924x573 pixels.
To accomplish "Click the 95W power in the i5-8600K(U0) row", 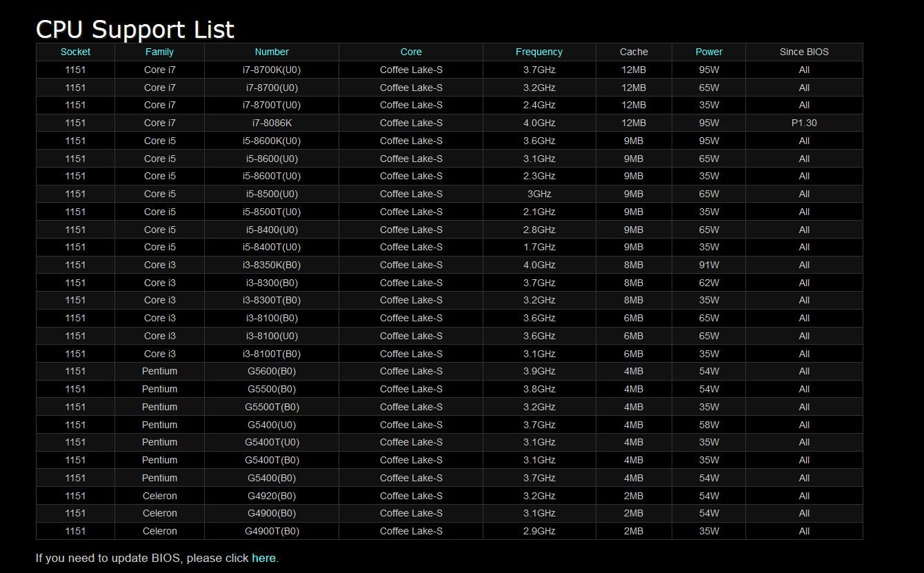I will (x=709, y=141).
